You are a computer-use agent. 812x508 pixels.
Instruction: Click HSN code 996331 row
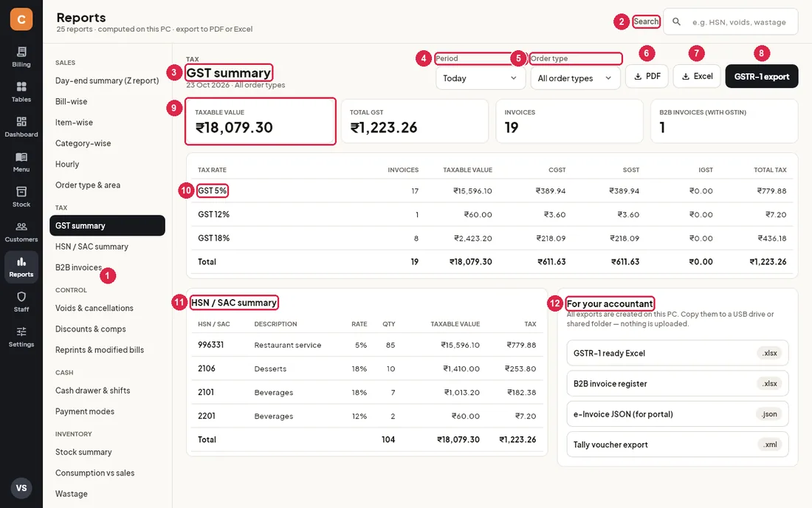[367, 345]
